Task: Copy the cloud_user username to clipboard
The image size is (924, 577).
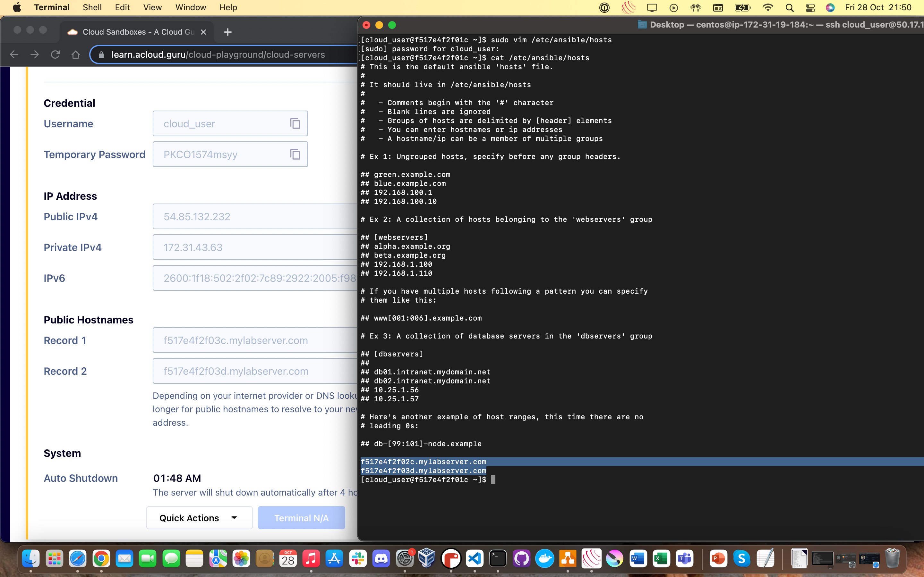Action: pos(295,124)
